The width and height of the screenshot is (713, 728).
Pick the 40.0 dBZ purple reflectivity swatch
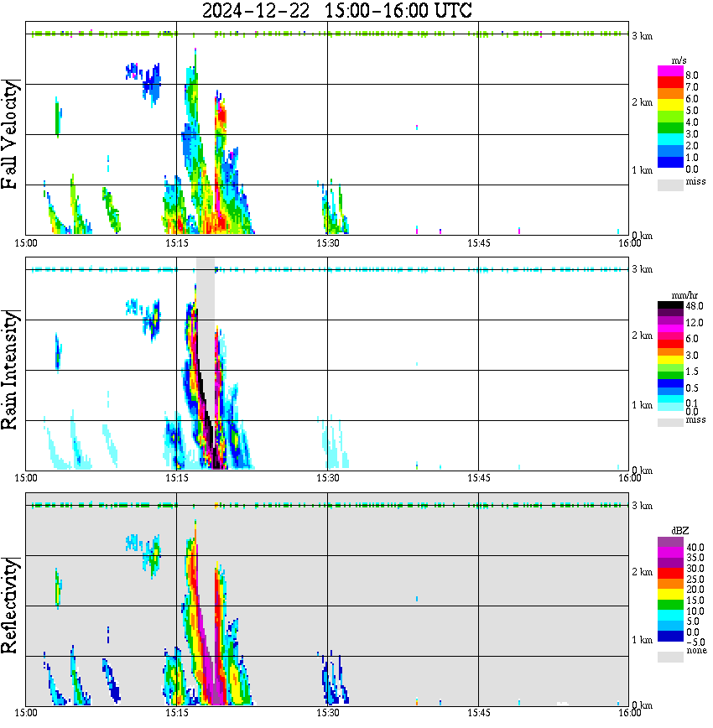click(x=670, y=543)
